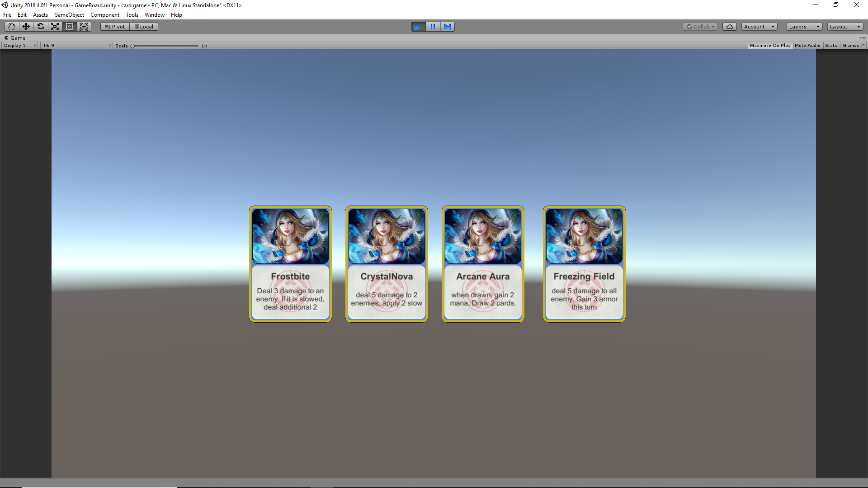
Task: Click the Freezing Field card
Action: click(x=584, y=264)
